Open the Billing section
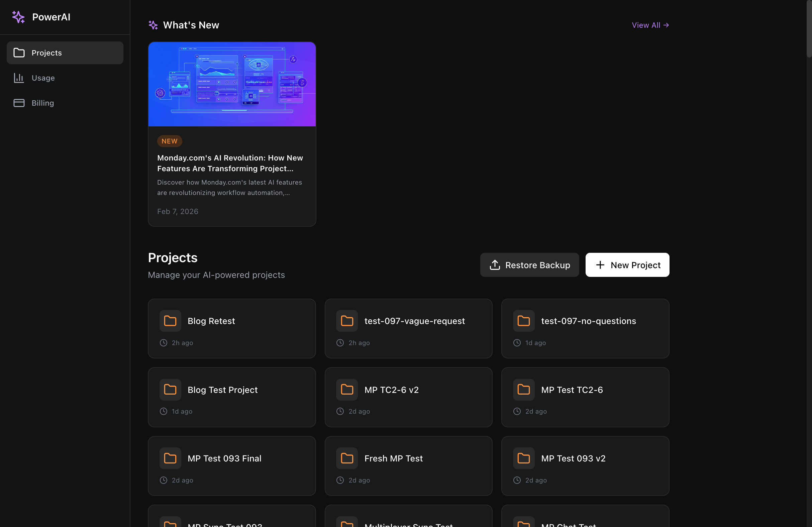The width and height of the screenshot is (812, 527). (x=43, y=103)
